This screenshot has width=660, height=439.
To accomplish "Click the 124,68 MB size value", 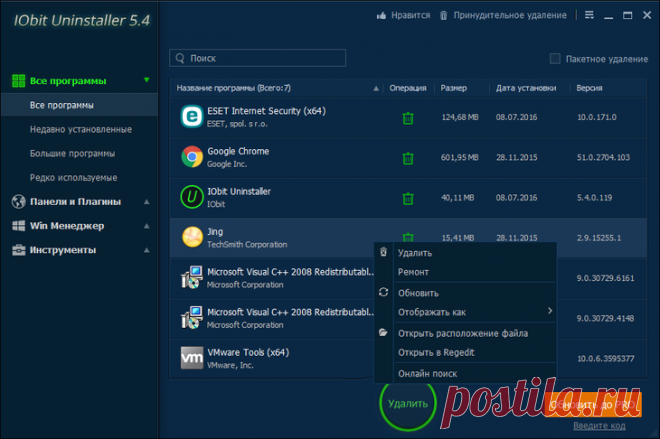I will click(x=460, y=117).
